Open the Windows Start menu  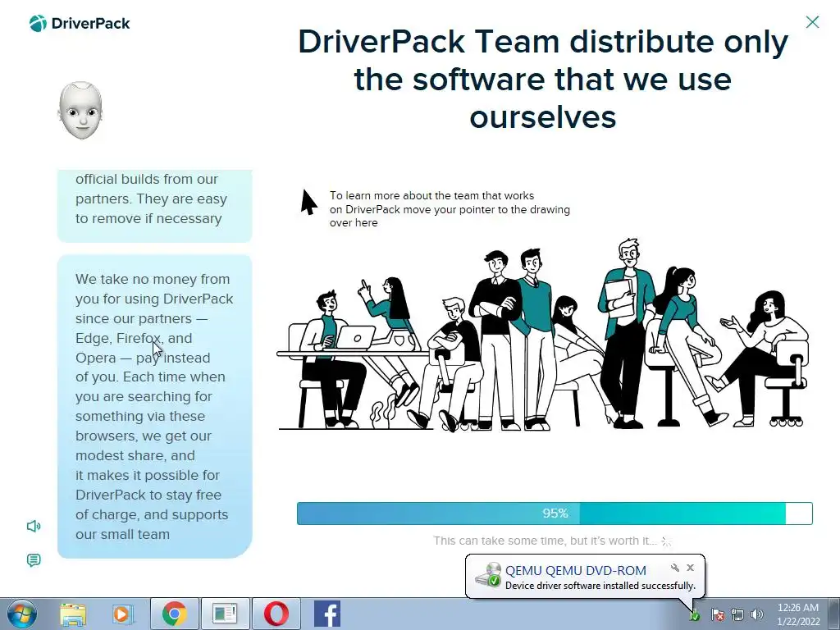[x=22, y=614]
